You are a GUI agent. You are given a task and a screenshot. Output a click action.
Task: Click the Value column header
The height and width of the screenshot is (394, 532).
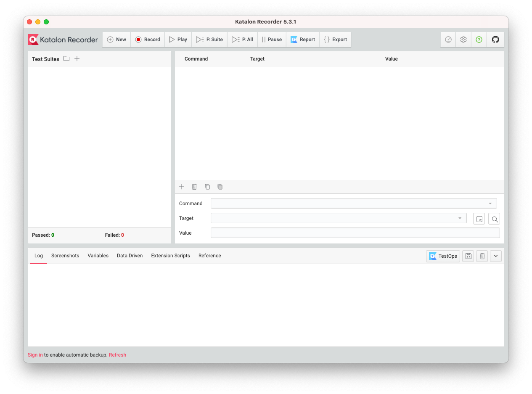[x=392, y=59]
